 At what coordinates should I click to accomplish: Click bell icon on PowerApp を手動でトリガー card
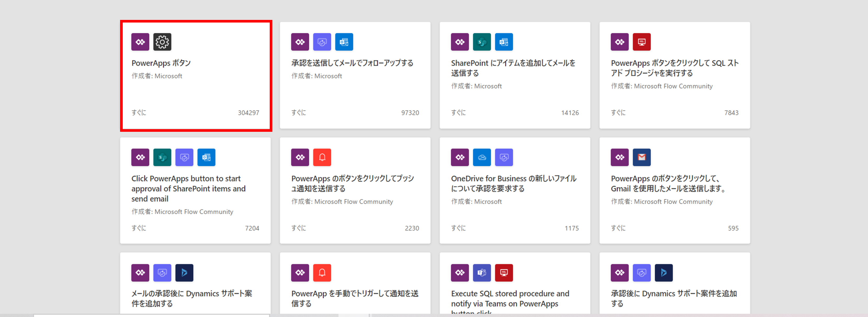[322, 273]
